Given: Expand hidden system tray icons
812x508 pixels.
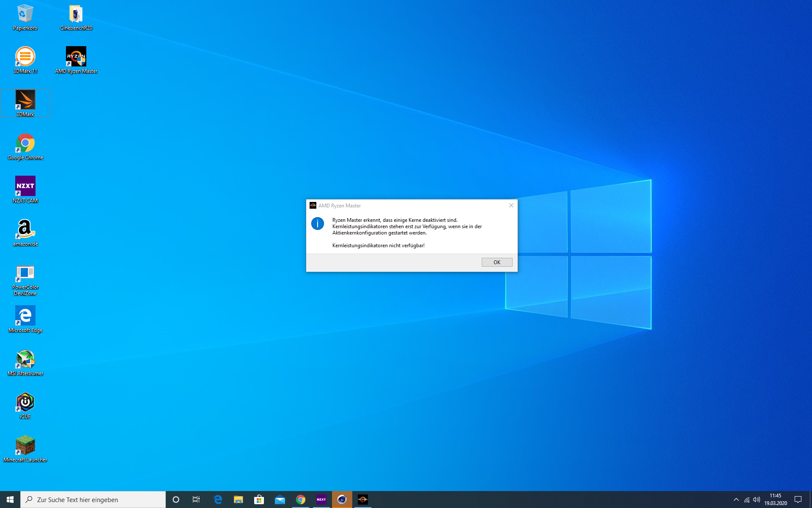Looking at the screenshot, I should [x=736, y=500].
